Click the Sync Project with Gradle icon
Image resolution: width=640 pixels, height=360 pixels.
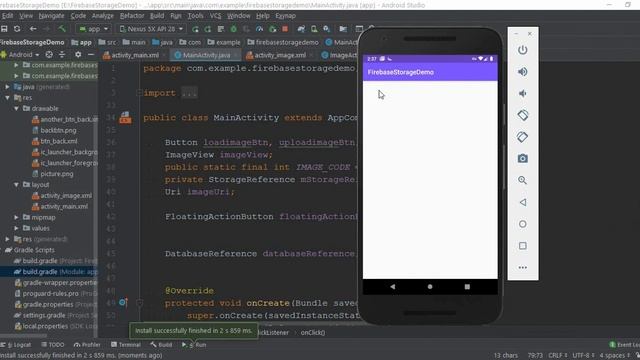coord(301,29)
